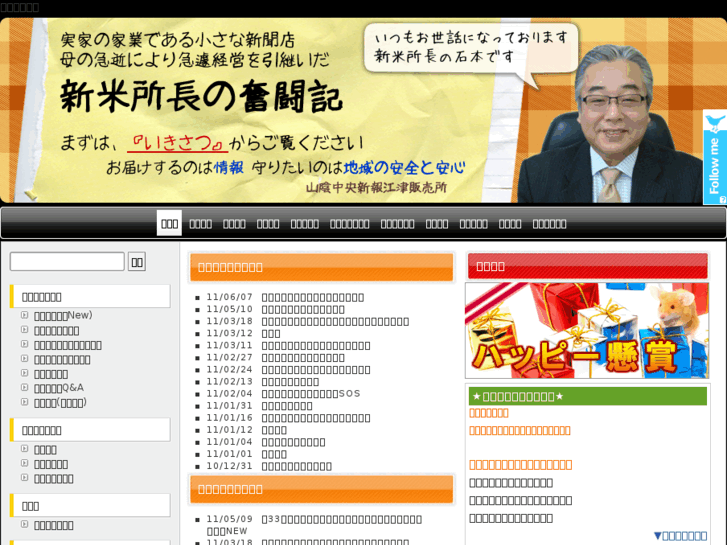Open sidebar link ending with "Q&A"
The width and height of the screenshot is (727, 545).
click(59, 388)
